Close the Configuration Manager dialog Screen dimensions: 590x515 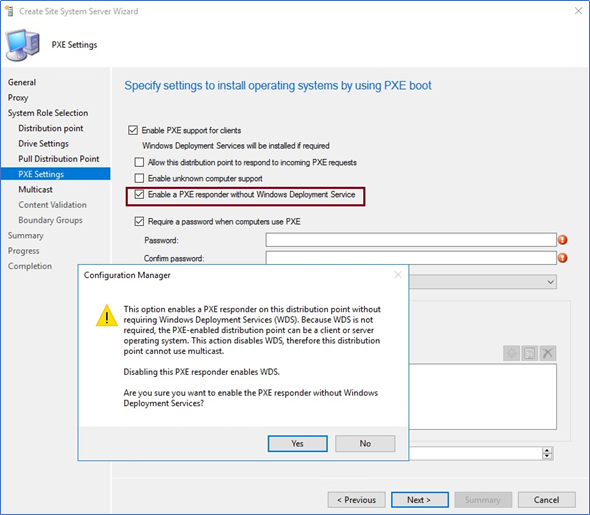coord(398,275)
